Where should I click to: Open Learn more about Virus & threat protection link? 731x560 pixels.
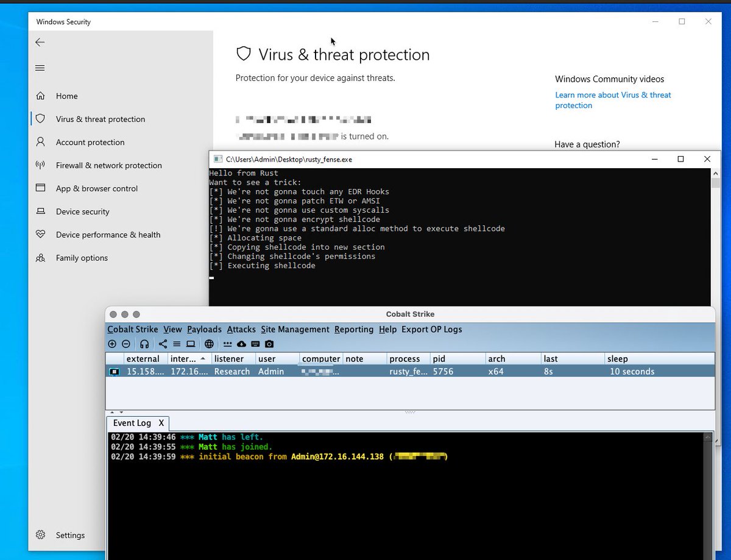click(x=613, y=100)
